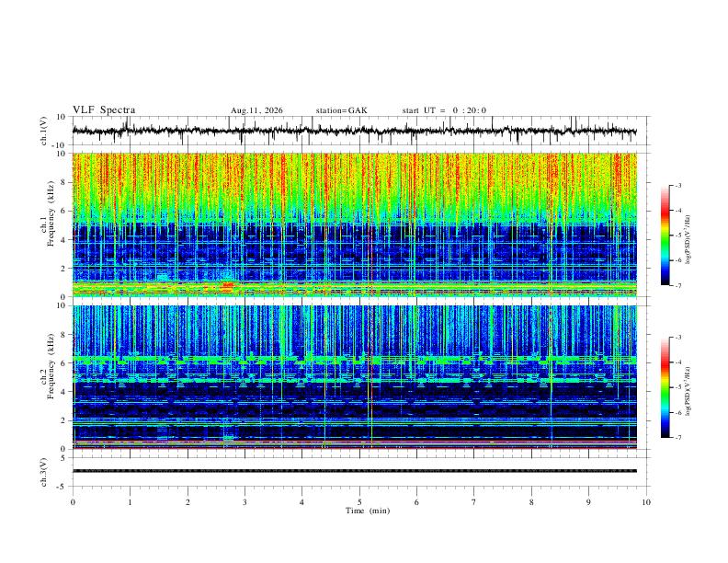Click the green 6 kHz band in ch.2 spectrogram
728x563 pixels.
pyautogui.click(x=354, y=359)
